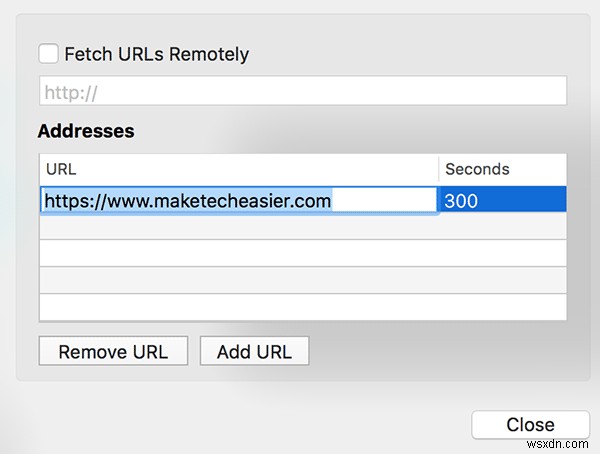Click the Seconds cell in the fourth table row
This screenshot has height=454, width=600.
[502, 280]
